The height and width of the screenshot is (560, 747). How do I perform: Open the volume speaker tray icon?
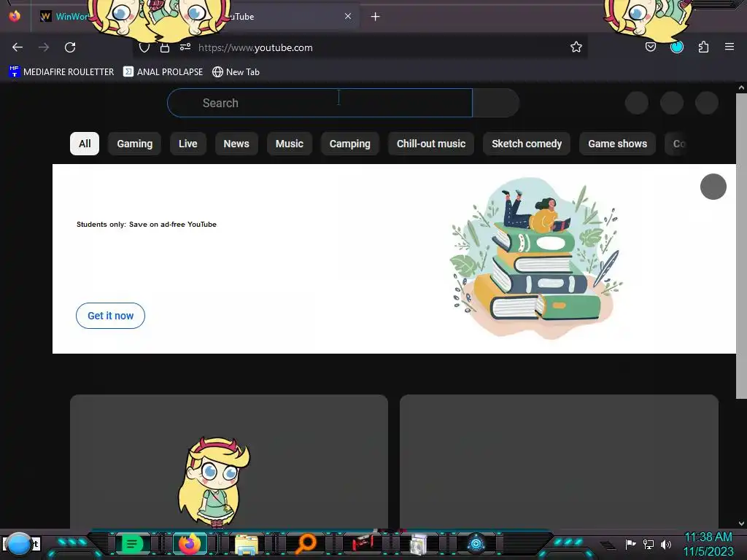coord(665,544)
